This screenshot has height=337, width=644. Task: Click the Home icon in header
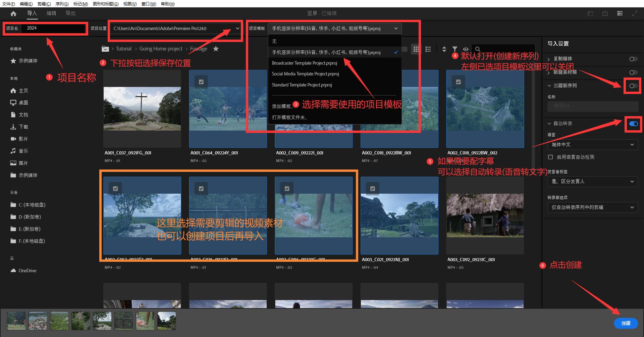[13, 13]
